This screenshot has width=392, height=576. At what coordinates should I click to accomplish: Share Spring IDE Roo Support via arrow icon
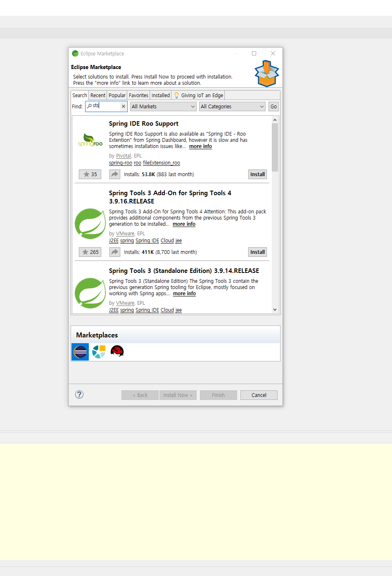pos(114,174)
